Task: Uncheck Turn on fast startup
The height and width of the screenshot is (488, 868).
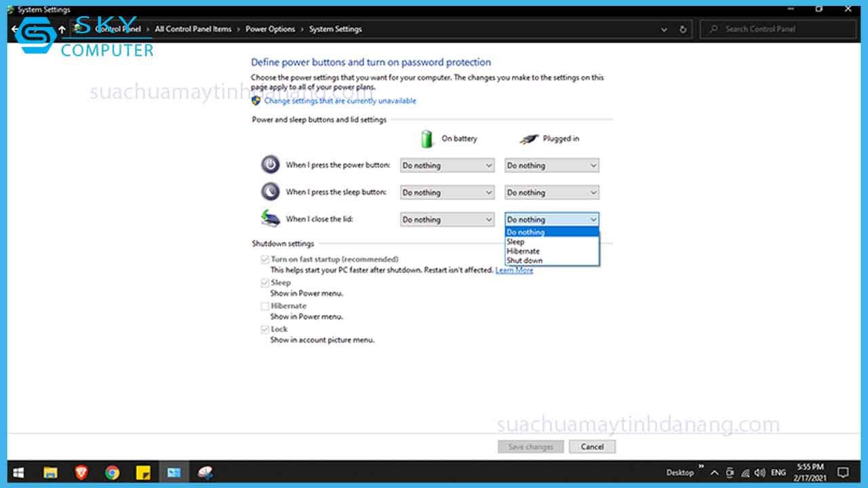Action: 264,259
